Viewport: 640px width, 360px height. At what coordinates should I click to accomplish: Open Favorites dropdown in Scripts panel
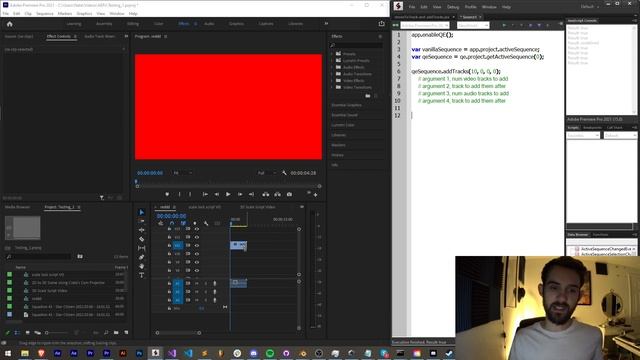[x=583, y=135]
